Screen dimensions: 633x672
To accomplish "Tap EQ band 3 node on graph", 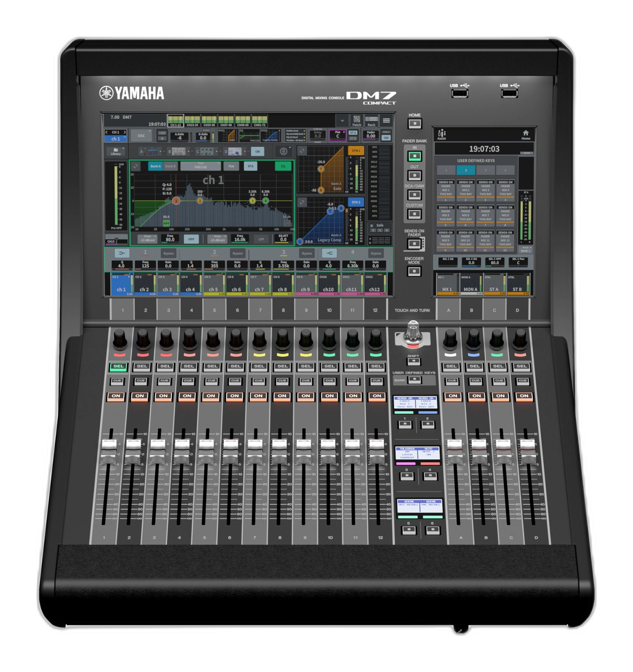I will 252,201.
